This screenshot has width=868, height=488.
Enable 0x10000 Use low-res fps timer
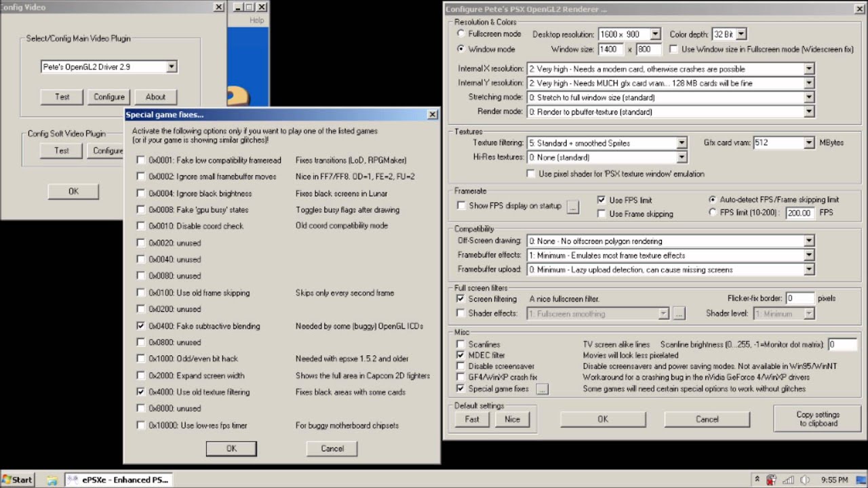point(141,425)
